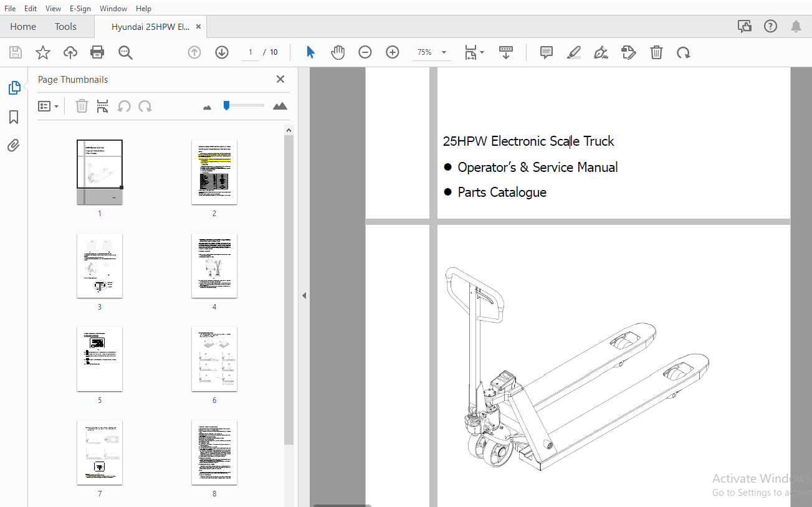The image size is (812, 507).
Task: Open the Help menu
Action: point(143,9)
